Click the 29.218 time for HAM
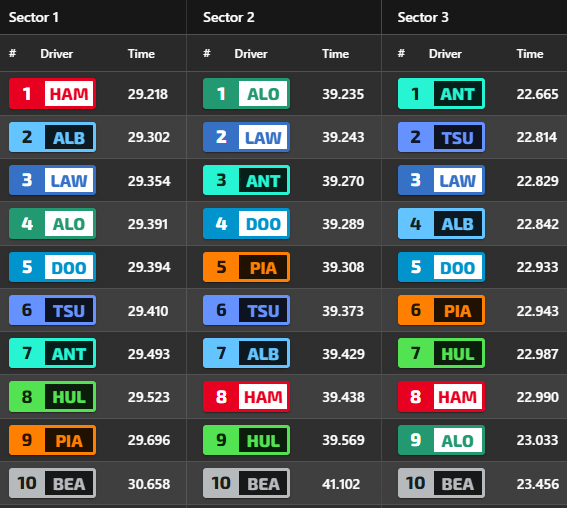 (148, 94)
